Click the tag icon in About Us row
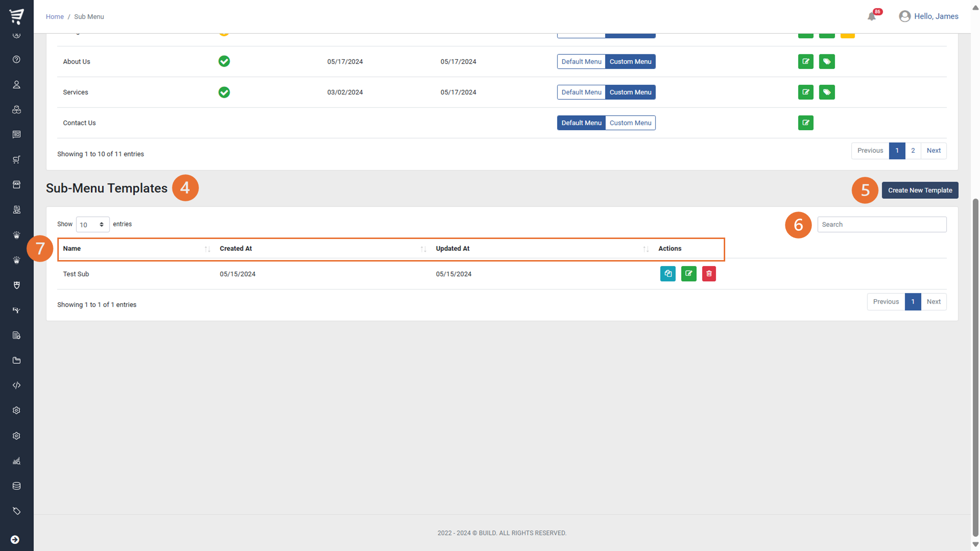This screenshot has height=551, width=980. (827, 62)
